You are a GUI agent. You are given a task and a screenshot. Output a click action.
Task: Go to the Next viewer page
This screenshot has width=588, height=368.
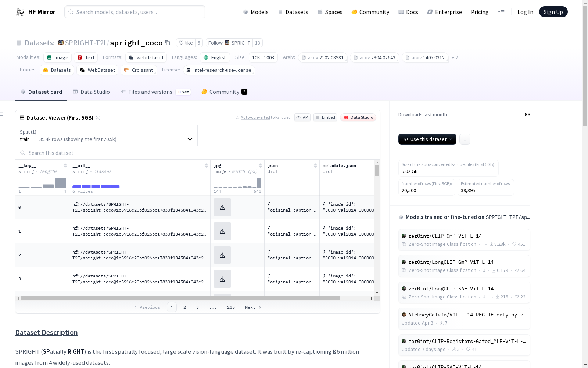click(253, 307)
